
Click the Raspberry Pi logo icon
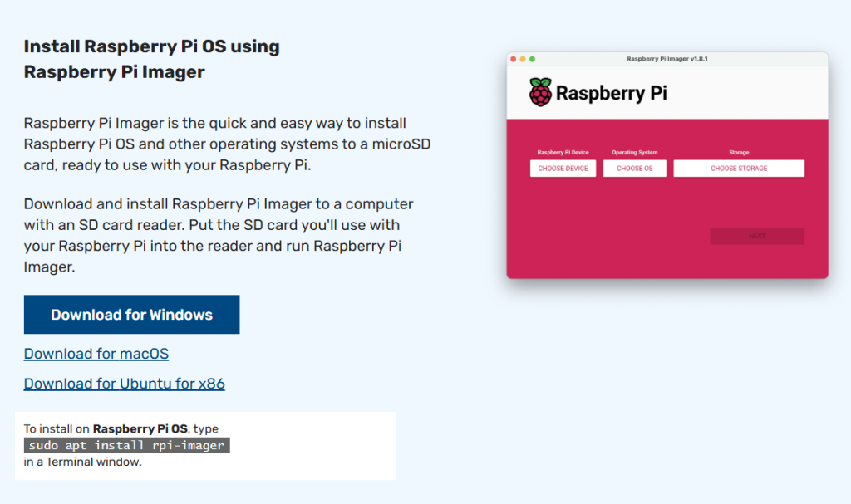540,92
